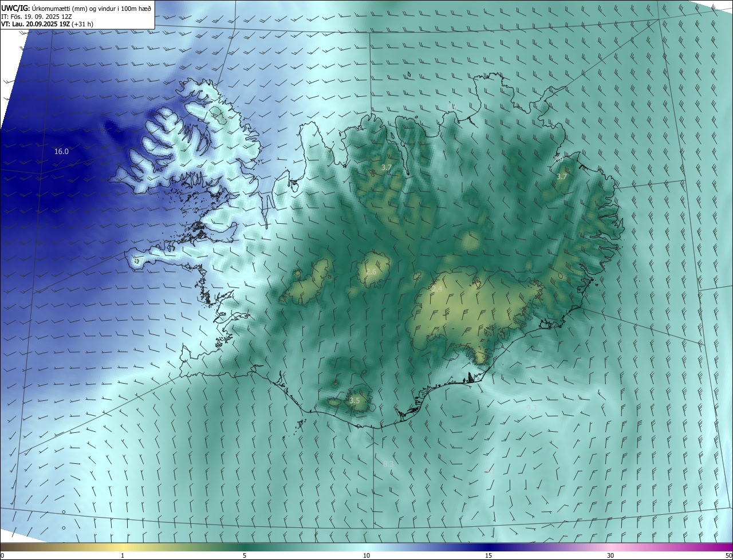Click the Snæfellsnes peninsula tip glacier outline

[x=136, y=261]
